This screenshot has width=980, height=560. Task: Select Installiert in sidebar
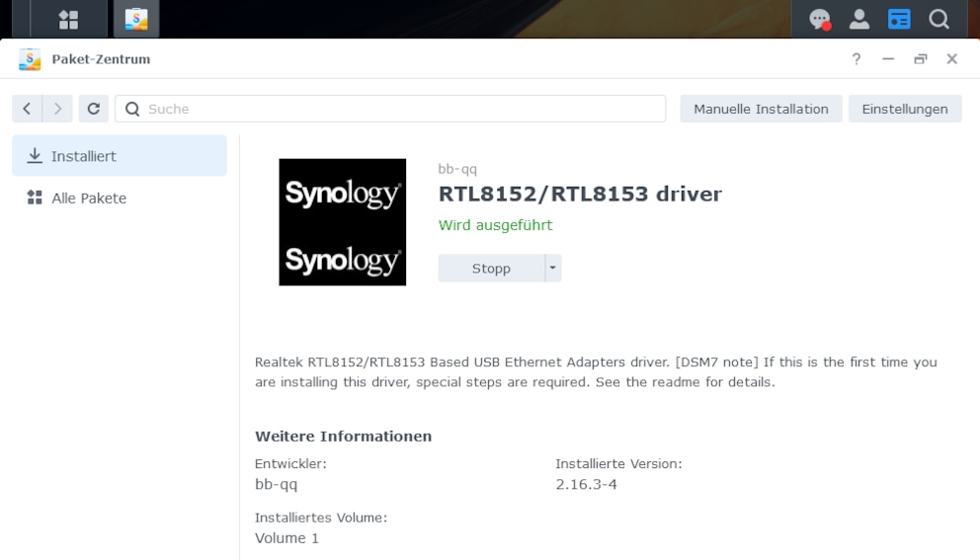tap(120, 156)
